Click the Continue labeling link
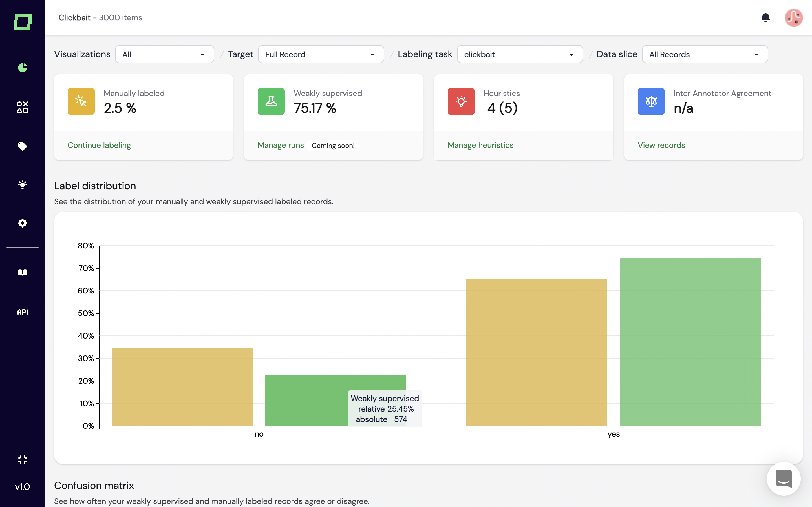The width and height of the screenshot is (812, 507). point(99,145)
